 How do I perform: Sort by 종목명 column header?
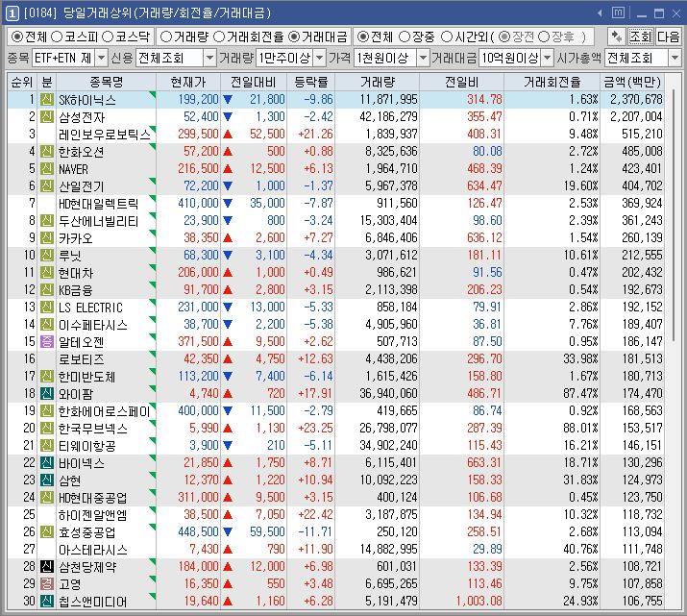pyautogui.click(x=106, y=82)
